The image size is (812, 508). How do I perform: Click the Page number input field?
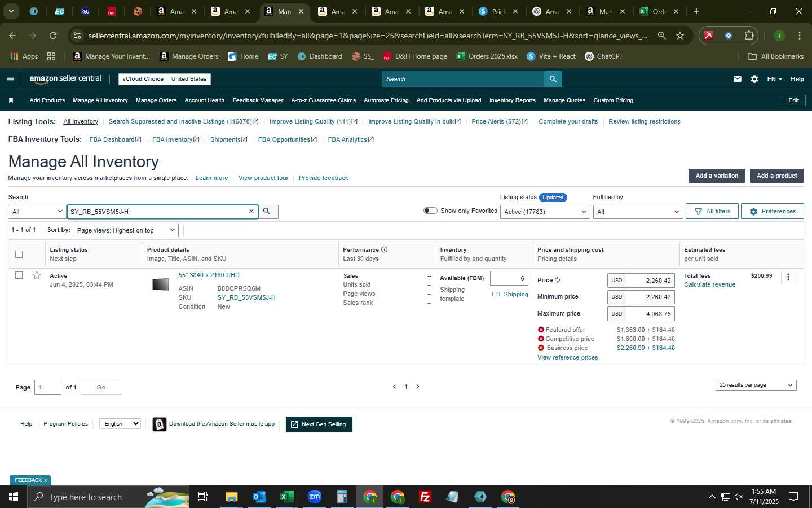click(x=48, y=387)
